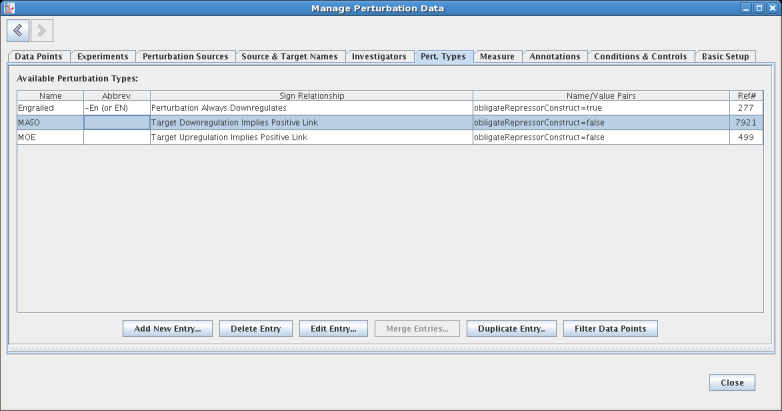The width and height of the screenshot is (782, 411).
Task: Open the Annotations tab
Action: coord(554,56)
